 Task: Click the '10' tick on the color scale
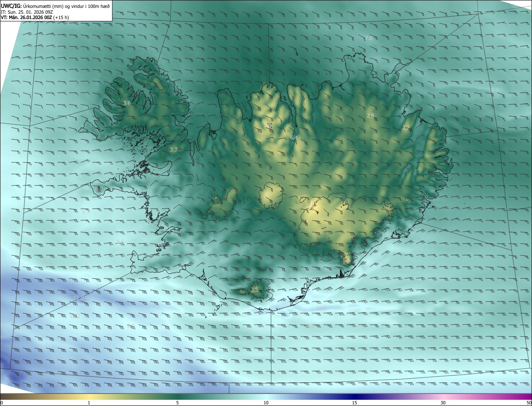(x=266, y=403)
